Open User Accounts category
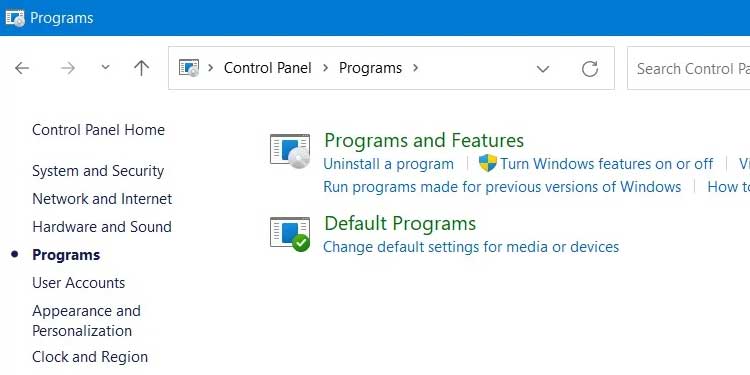750x375 pixels. pyautogui.click(x=78, y=283)
